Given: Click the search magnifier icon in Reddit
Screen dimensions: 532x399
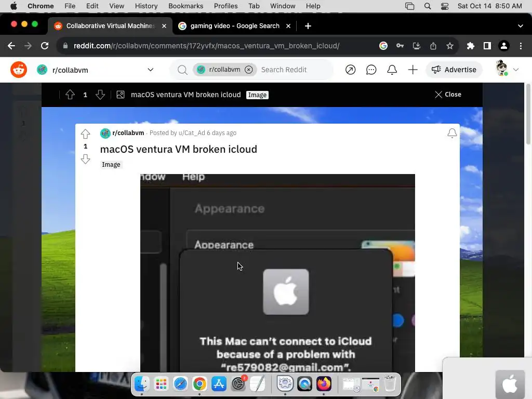Looking at the screenshot, I should pos(182,70).
